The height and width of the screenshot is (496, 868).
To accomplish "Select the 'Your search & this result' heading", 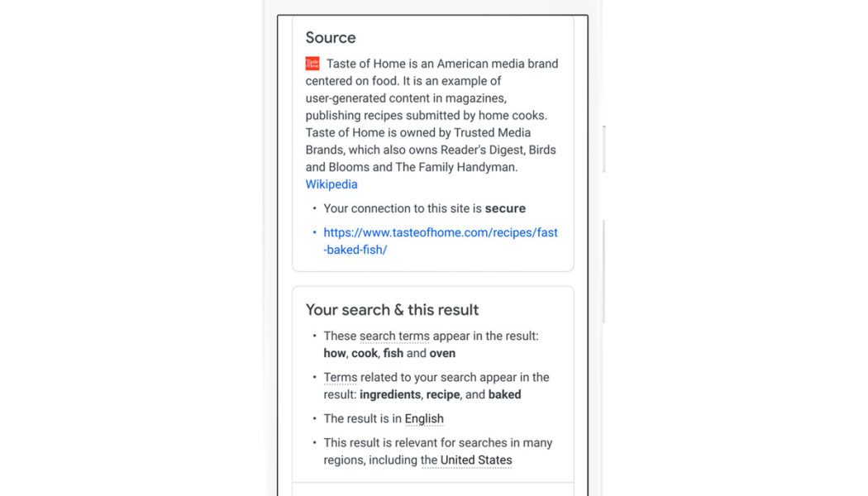I will pos(391,309).
